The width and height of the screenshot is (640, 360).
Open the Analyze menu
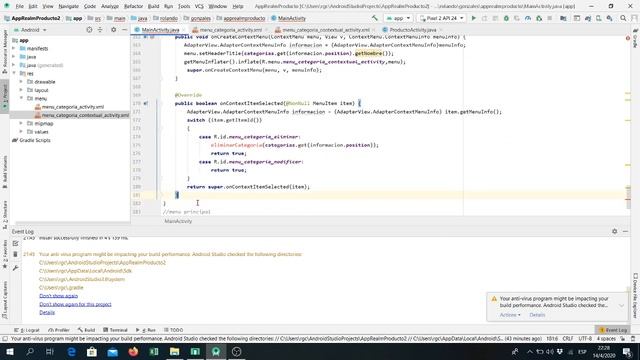[x=110, y=7]
